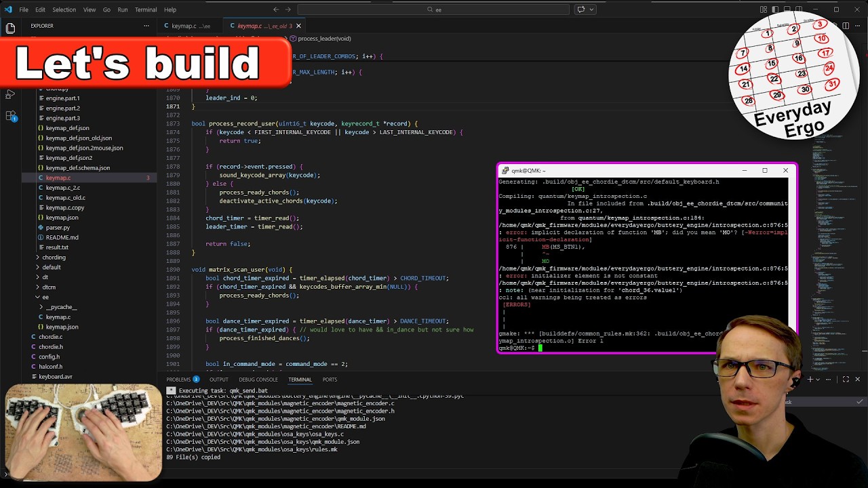Maximize the qmk@QMK terminal window
868x488 pixels.
pyautogui.click(x=765, y=171)
